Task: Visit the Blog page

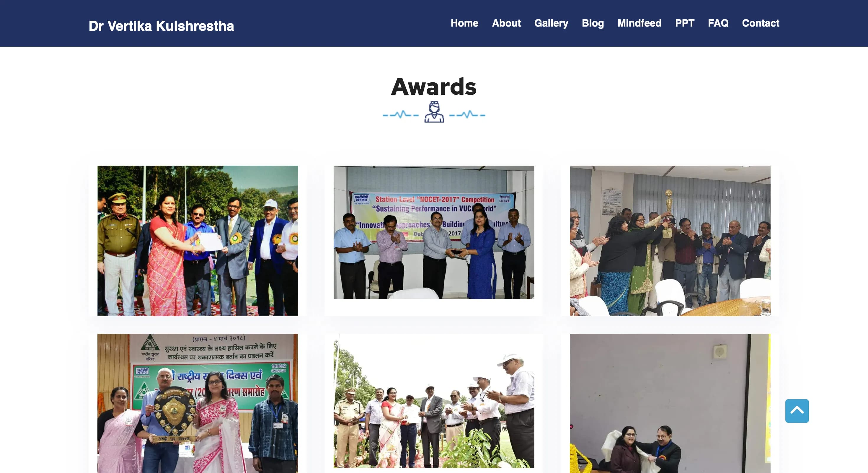Action: (593, 23)
